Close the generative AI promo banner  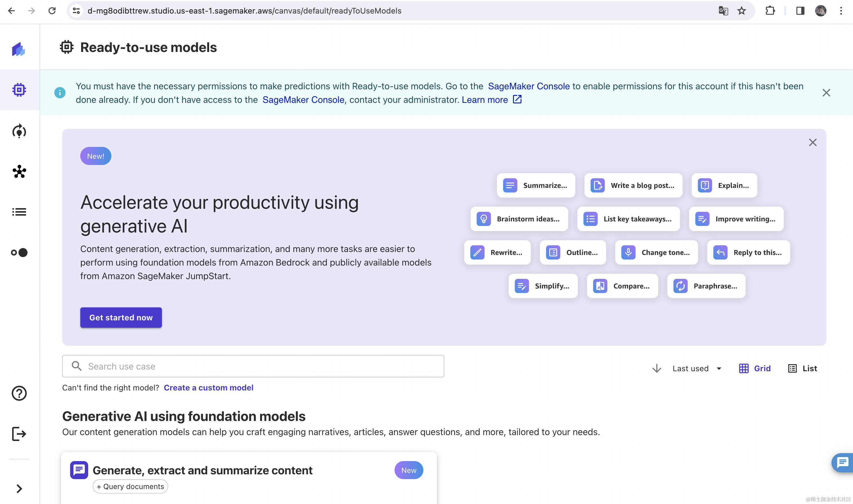click(812, 142)
